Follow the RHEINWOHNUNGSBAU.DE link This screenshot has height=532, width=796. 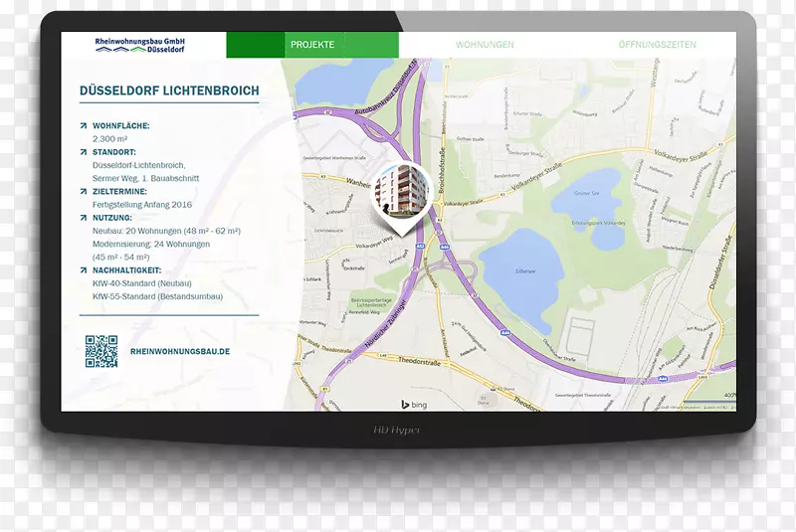(x=180, y=352)
